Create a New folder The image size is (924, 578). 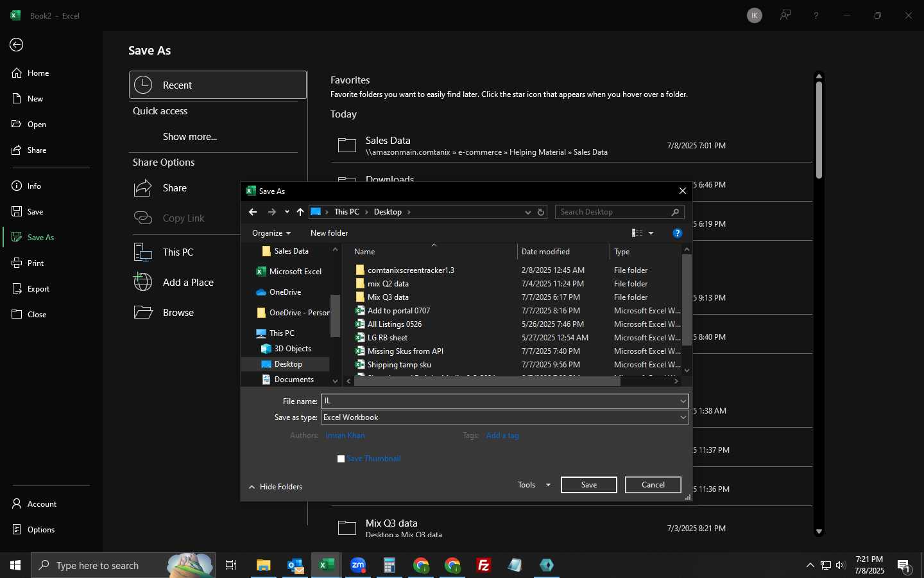(x=329, y=233)
